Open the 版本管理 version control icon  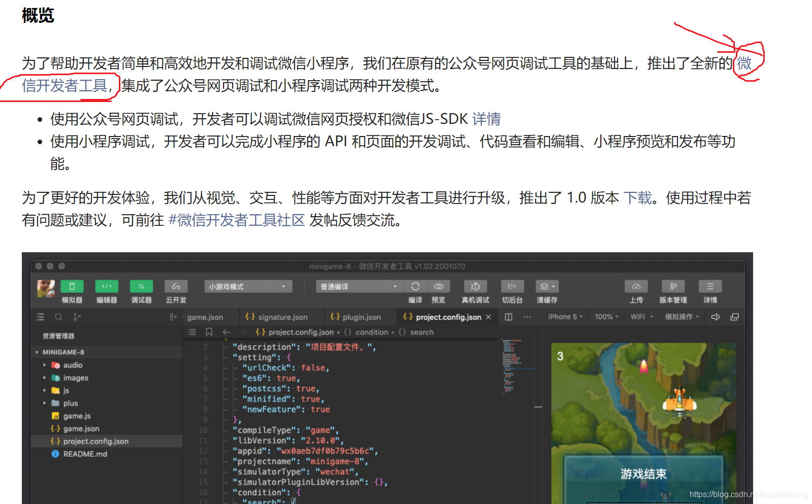click(x=673, y=286)
